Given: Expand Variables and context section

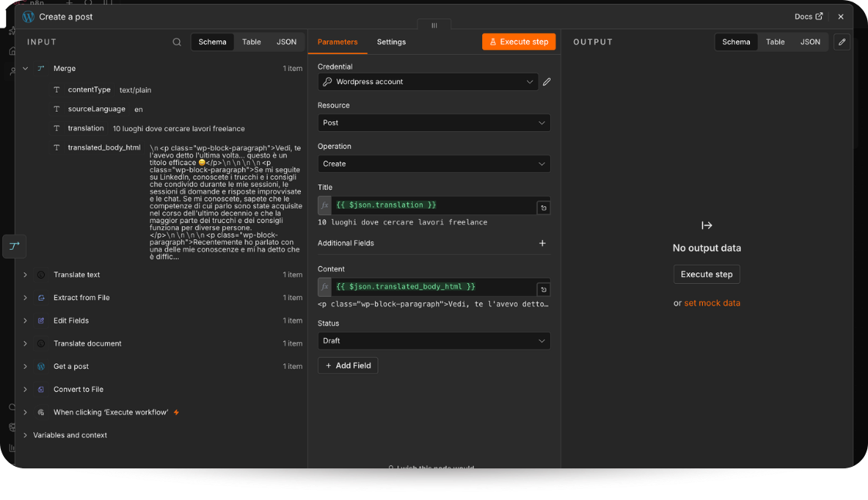Looking at the screenshot, I should pyautogui.click(x=25, y=435).
